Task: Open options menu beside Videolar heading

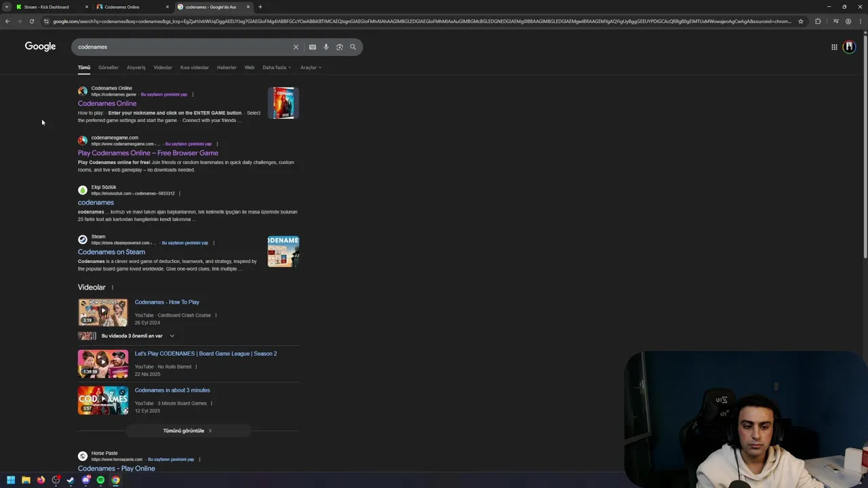Action: tap(113, 287)
